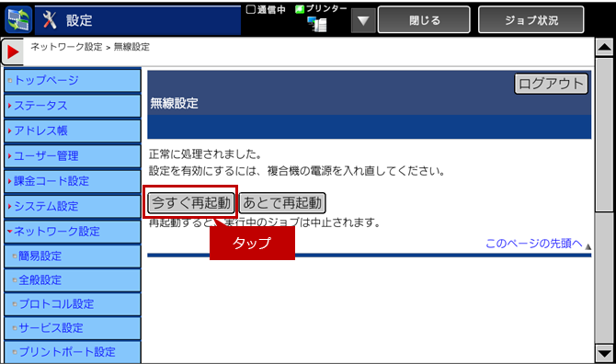Open サービス設定 submenu item
The image size is (616, 364).
(x=73, y=328)
